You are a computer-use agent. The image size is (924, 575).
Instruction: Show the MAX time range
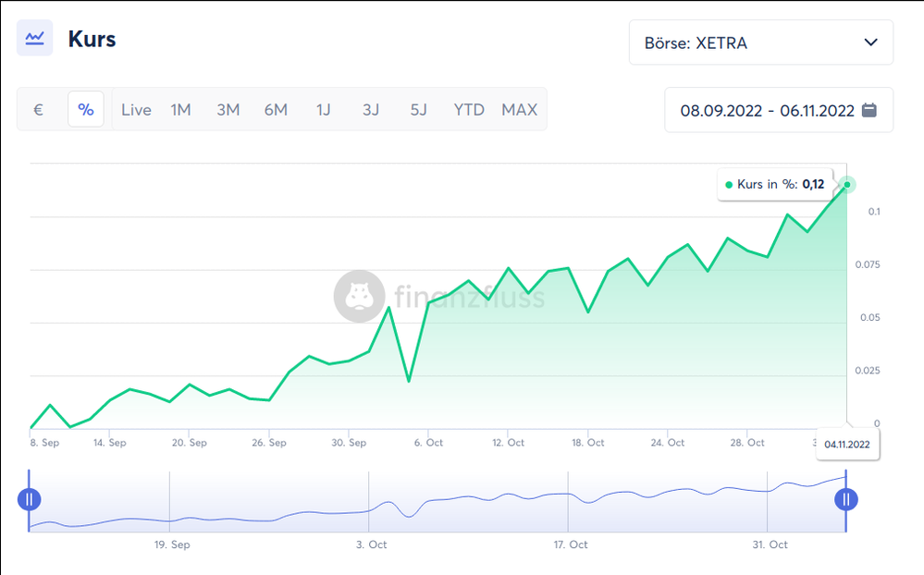(519, 109)
